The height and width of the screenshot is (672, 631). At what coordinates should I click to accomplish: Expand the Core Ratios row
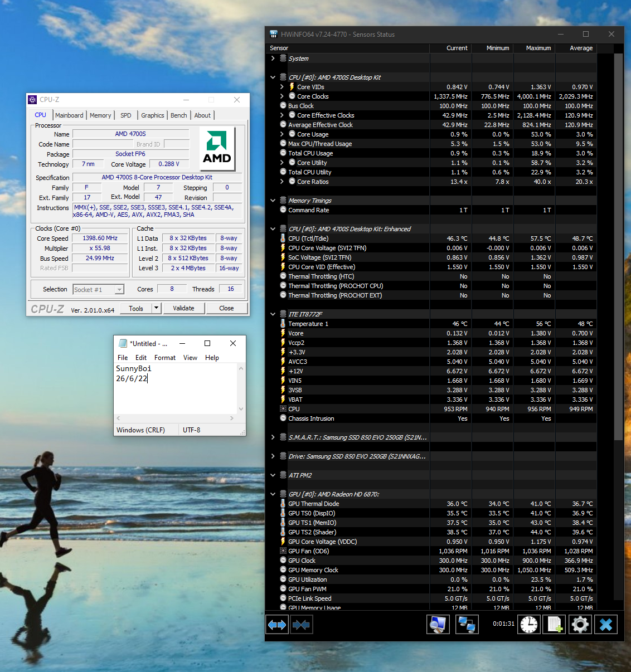tap(281, 182)
